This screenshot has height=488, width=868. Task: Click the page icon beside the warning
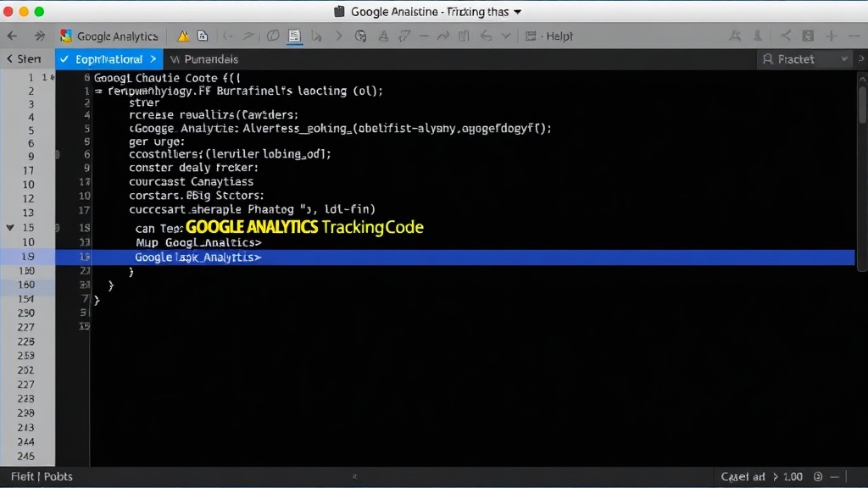[203, 36]
